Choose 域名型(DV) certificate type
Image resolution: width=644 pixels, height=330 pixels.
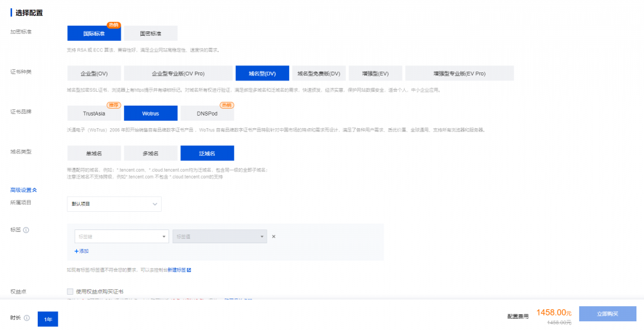coord(262,74)
